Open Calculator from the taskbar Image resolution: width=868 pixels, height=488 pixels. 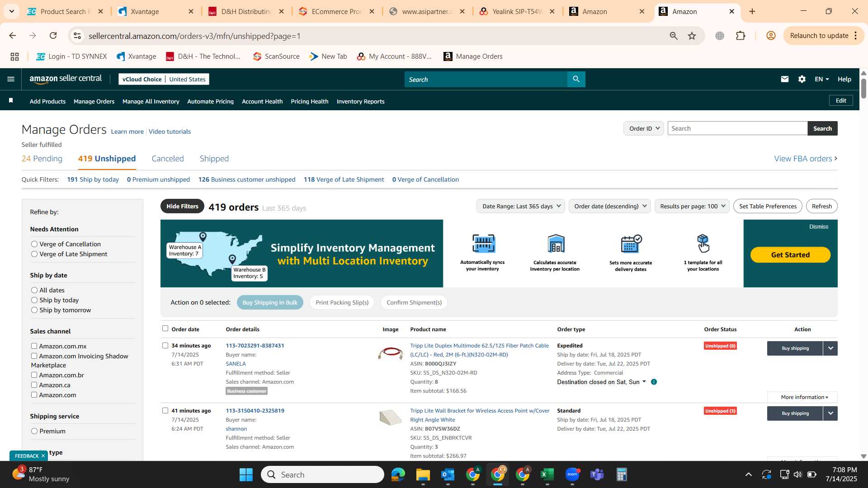coord(622,474)
